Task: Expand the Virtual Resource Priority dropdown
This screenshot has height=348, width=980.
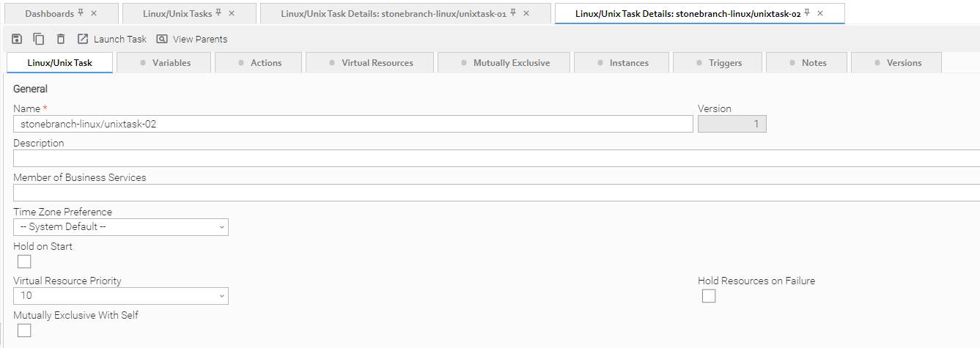Action: coord(121,296)
